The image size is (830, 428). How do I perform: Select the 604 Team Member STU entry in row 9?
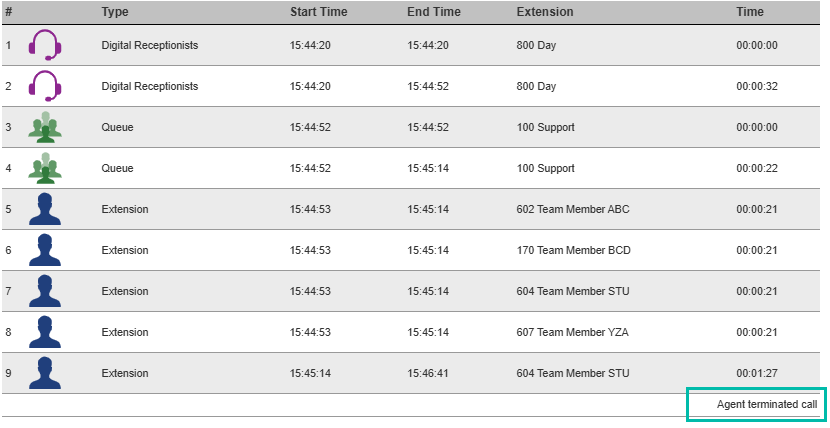pos(573,373)
